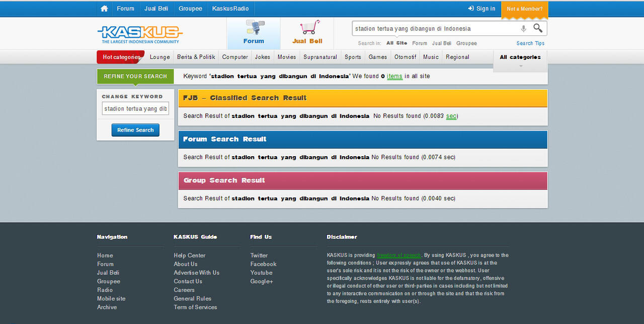Viewport: 644px width, 324px height.
Task: Open Youtube link under Find Us
Action: [262, 273]
